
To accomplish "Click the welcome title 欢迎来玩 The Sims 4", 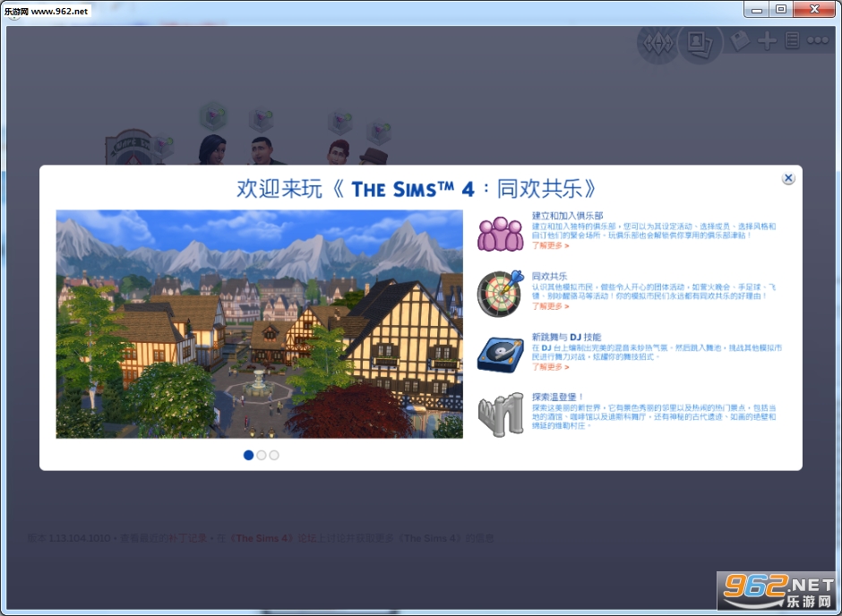I will tap(417, 188).
